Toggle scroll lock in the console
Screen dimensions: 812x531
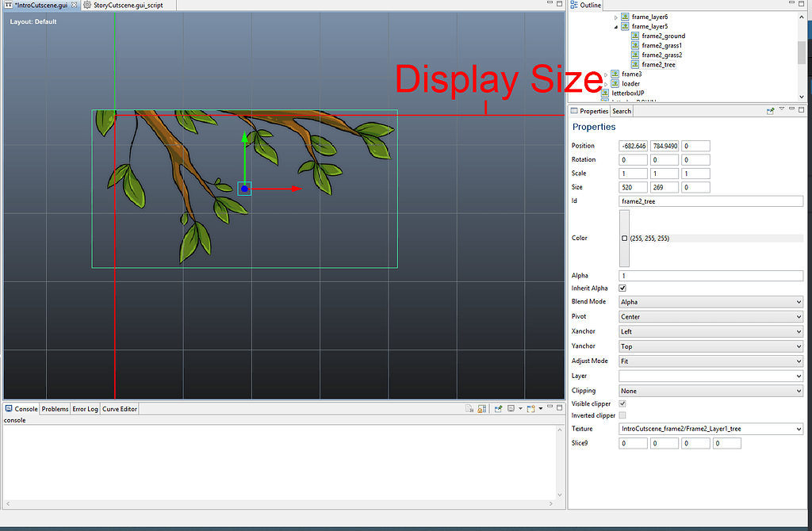click(482, 407)
